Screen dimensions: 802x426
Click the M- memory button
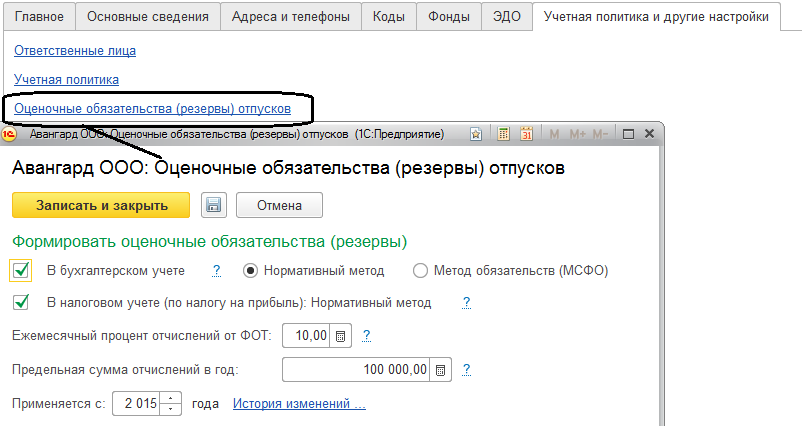[600, 134]
